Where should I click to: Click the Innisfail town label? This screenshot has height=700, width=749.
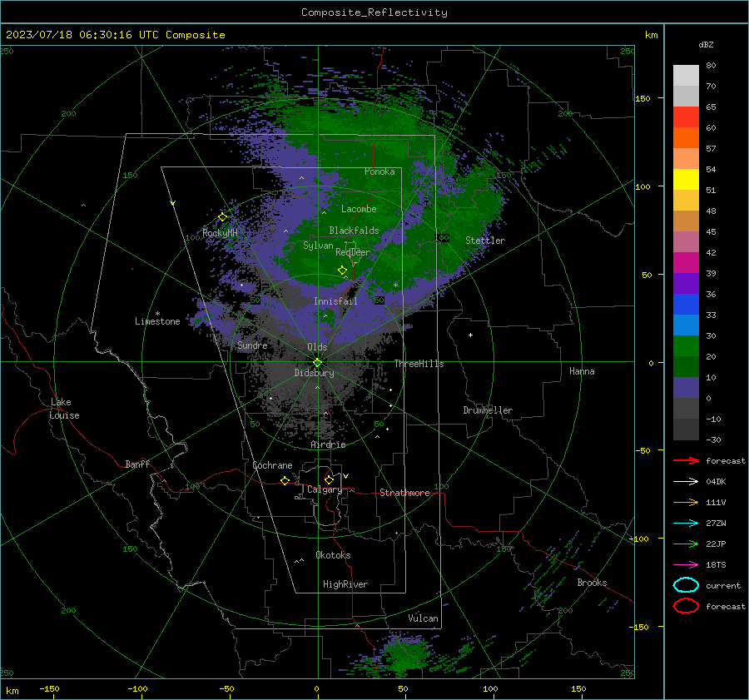[x=335, y=301]
